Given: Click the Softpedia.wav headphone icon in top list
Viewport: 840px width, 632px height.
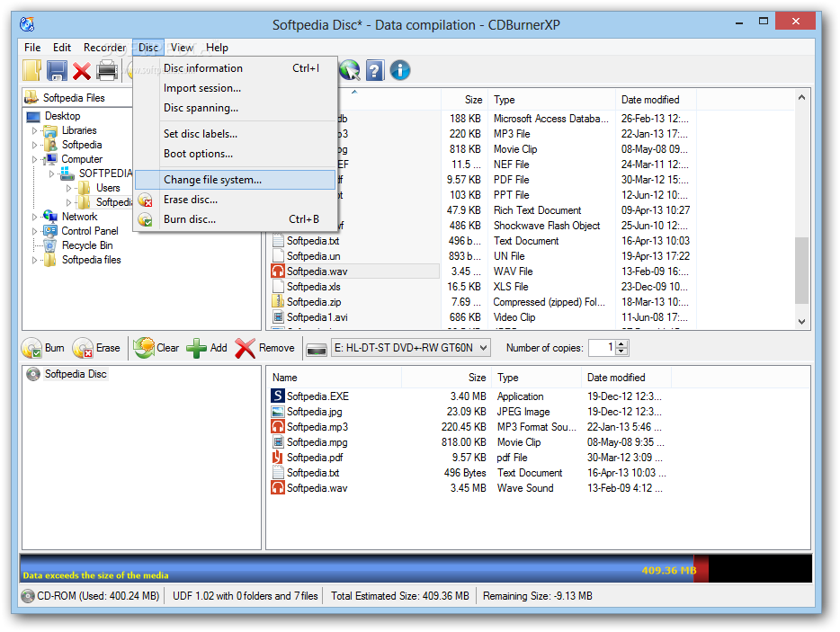Looking at the screenshot, I should point(278,271).
